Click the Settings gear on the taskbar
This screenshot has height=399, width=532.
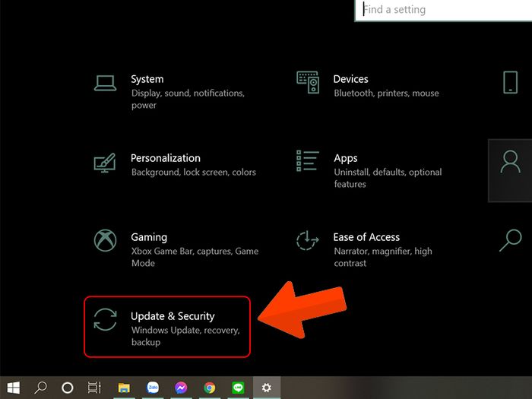point(267,388)
